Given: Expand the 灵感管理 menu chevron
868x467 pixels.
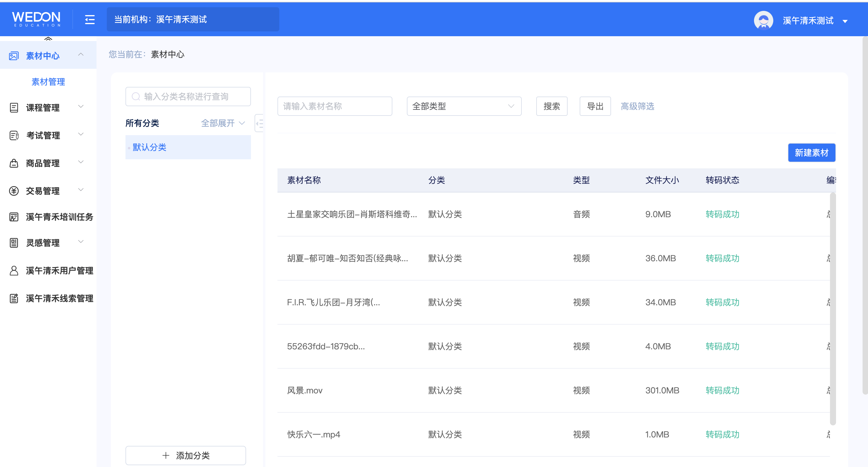Looking at the screenshot, I should pyautogui.click(x=81, y=241).
